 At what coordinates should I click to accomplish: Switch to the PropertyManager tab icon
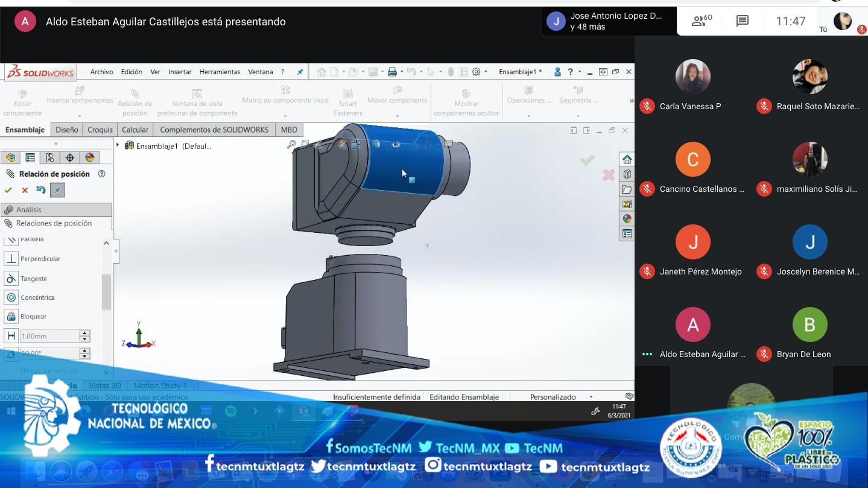point(30,158)
